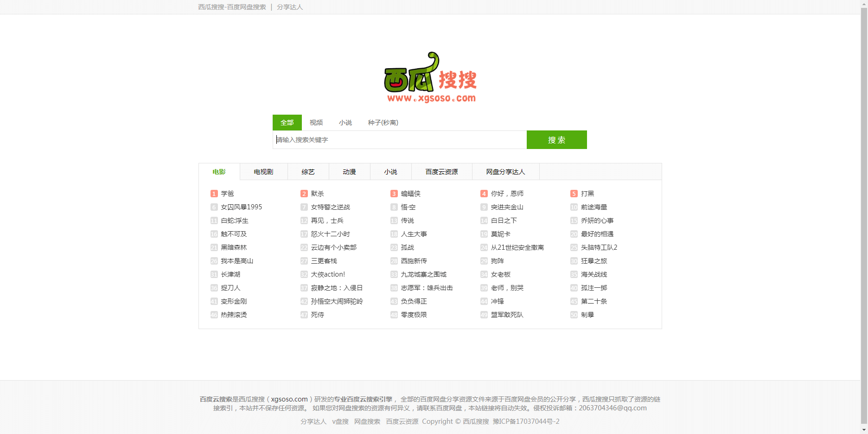Click the 西瓜搜搜 watermelon logo
Screen dimensions: 868x434
[x=430, y=77]
